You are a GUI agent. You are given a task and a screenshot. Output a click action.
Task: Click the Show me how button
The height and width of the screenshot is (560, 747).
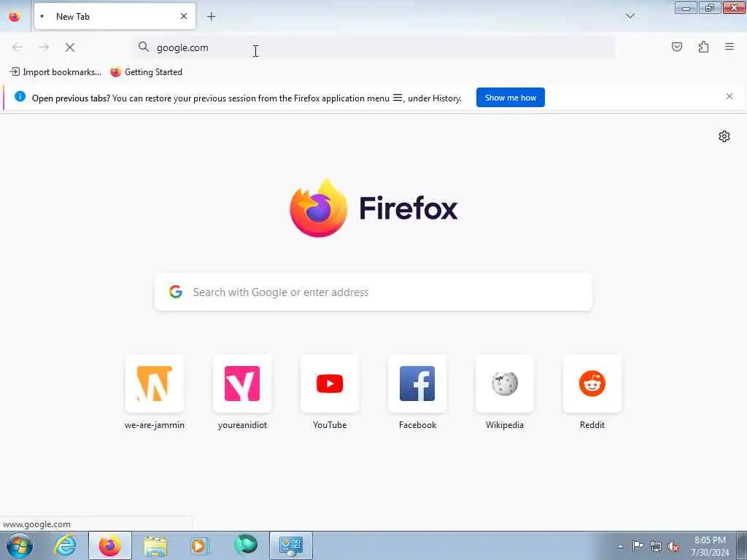(x=510, y=98)
